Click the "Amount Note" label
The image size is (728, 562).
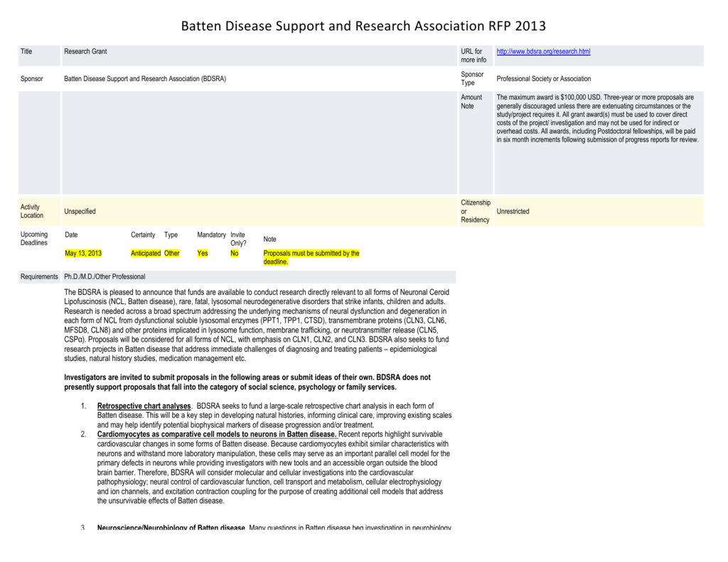[x=471, y=102]
